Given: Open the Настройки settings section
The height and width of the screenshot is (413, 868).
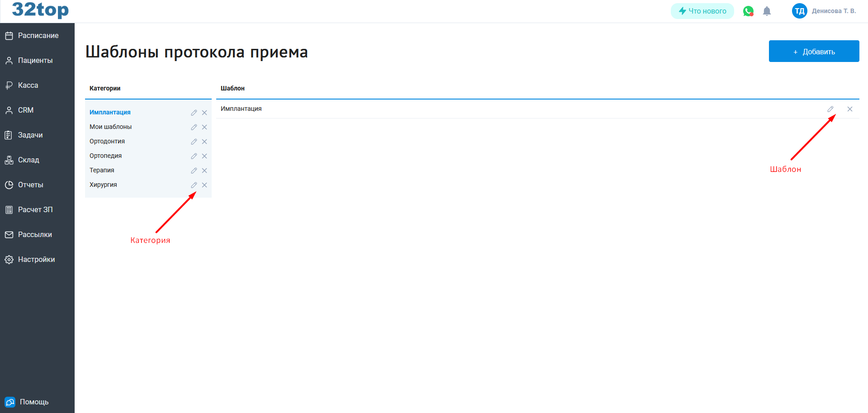Looking at the screenshot, I should click(x=36, y=259).
